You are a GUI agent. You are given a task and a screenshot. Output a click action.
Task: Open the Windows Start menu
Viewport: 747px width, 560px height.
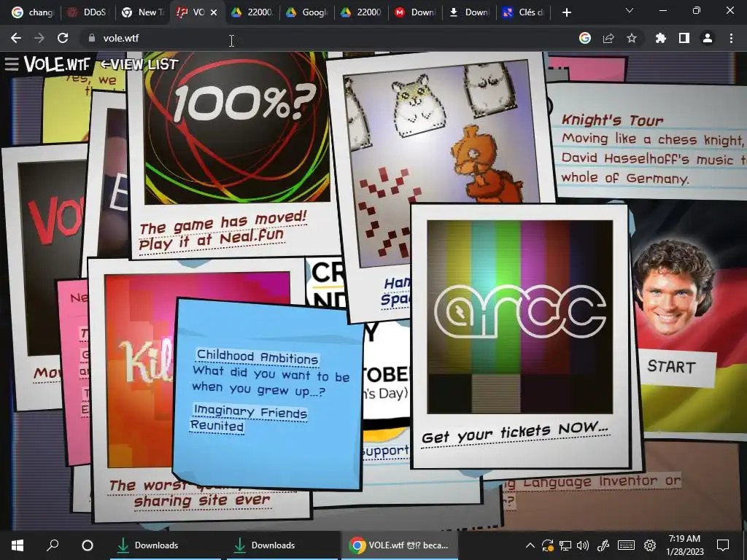point(18,545)
